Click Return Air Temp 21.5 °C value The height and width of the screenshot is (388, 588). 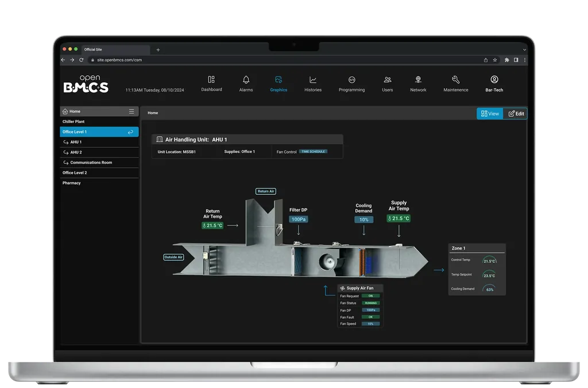pos(212,225)
